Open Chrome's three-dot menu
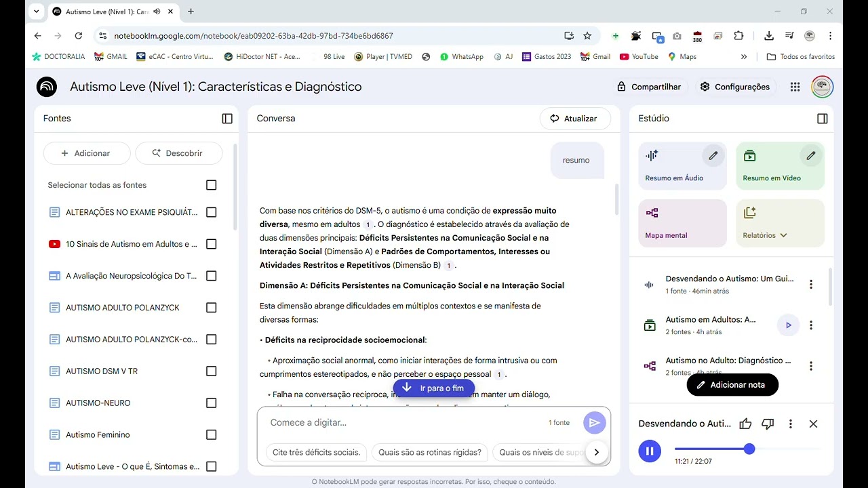 [x=830, y=36]
